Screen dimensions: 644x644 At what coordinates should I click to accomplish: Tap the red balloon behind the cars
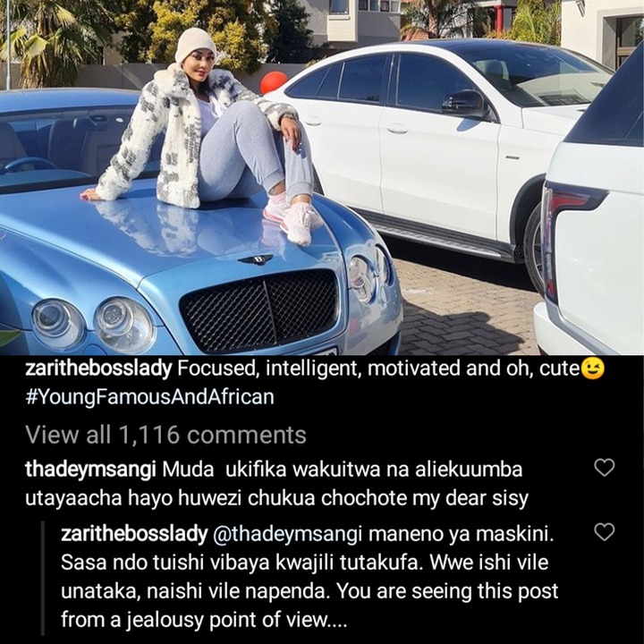[x=274, y=81]
